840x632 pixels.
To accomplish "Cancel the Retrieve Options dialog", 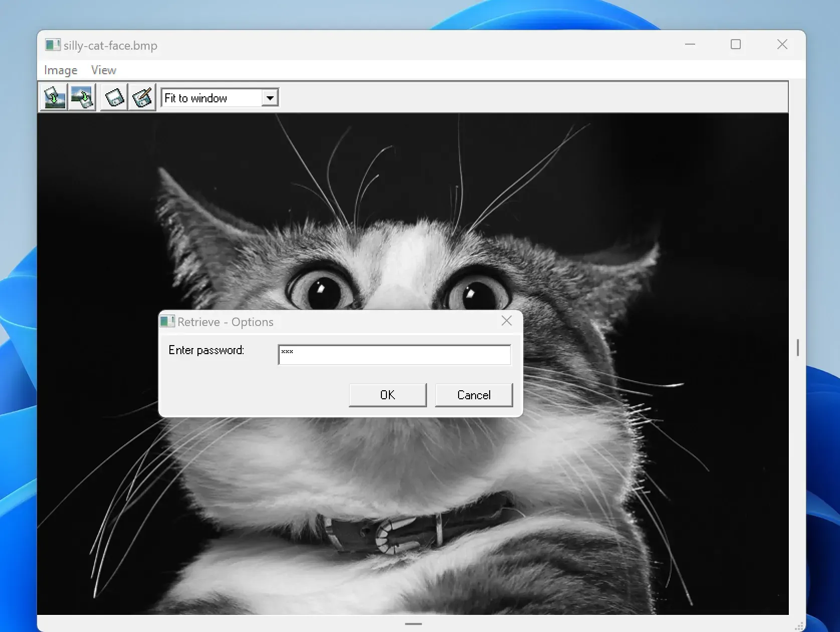I will tap(474, 395).
